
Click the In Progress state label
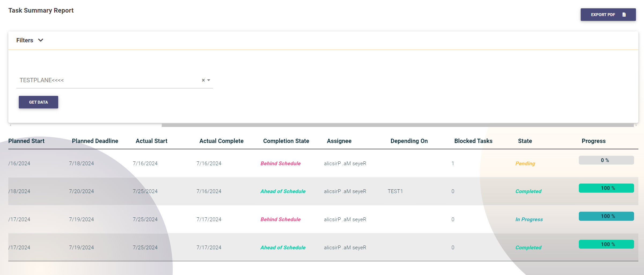[529, 219]
